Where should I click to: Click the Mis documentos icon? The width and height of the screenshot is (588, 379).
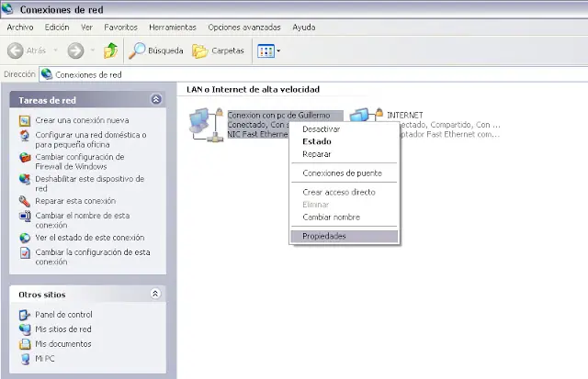coord(25,344)
